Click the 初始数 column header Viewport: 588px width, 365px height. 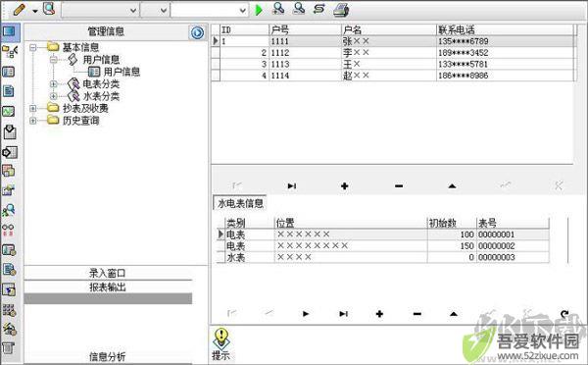tap(452, 223)
